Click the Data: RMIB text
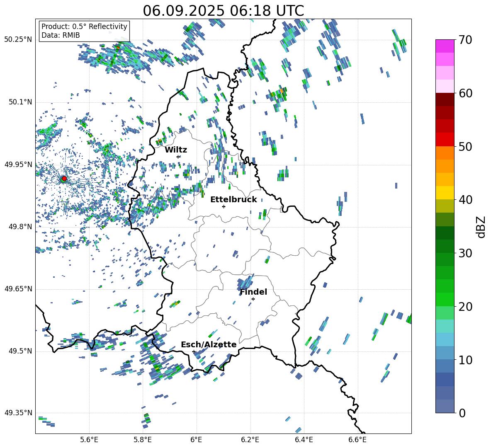Image resolution: width=491 pixels, height=448 pixels. pyautogui.click(x=61, y=35)
